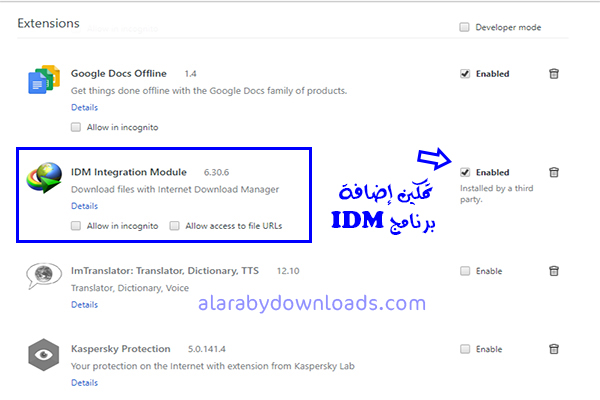Click Google Docs Offline version 1.4

(x=191, y=74)
